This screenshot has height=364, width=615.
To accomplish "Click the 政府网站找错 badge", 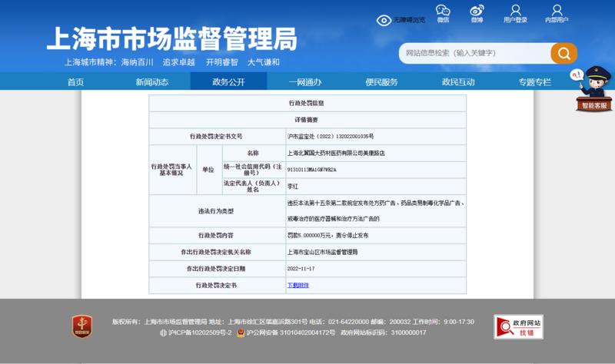I will pyautogui.click(x=518, y=327).
